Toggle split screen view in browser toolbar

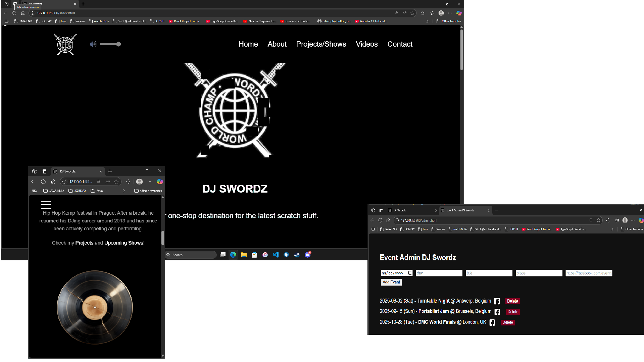423,13
